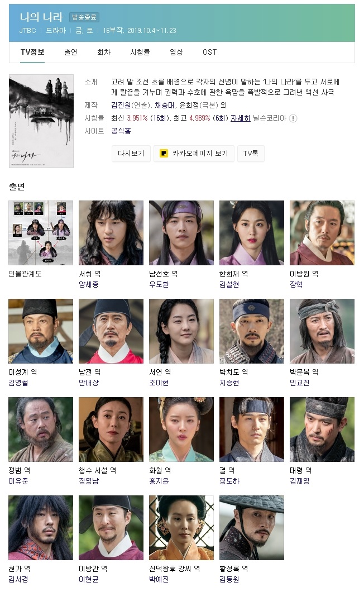Open the OST tab
The image size is (364, 592).
(209, 52)
